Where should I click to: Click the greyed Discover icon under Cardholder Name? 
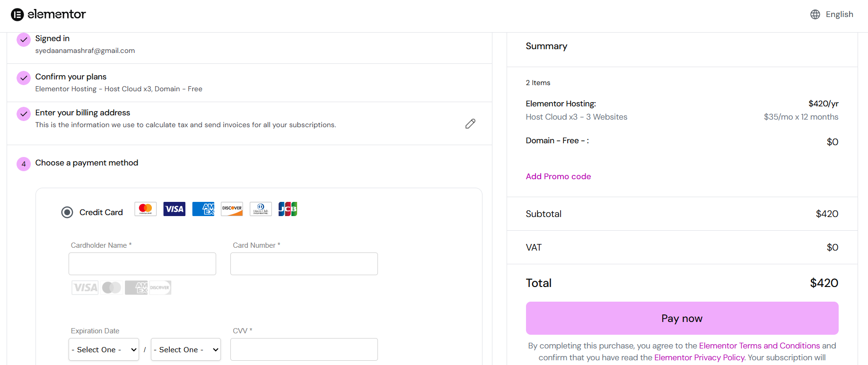tap(160, 287)
